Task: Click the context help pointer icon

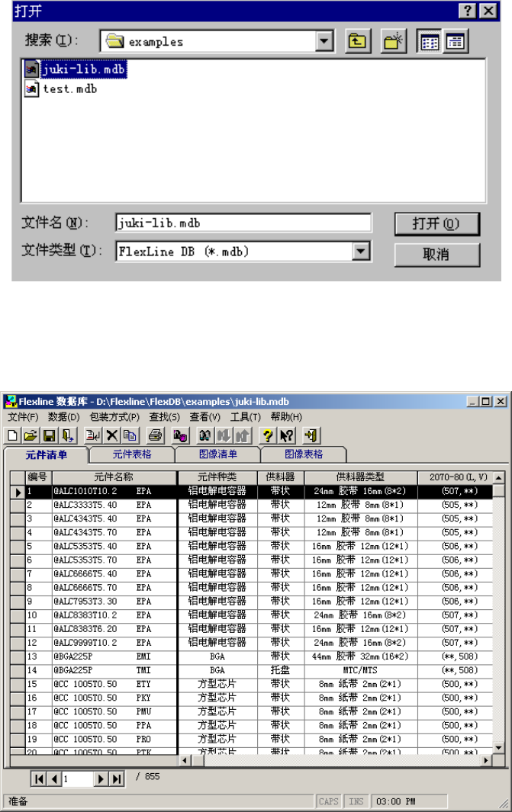Action: [287, 435]
